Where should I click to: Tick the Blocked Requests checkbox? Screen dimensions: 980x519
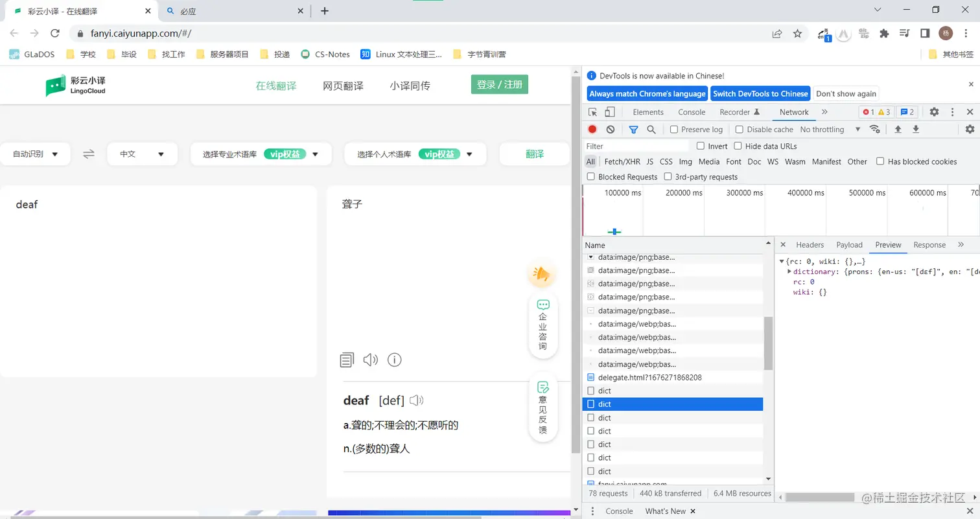(591, 177)
